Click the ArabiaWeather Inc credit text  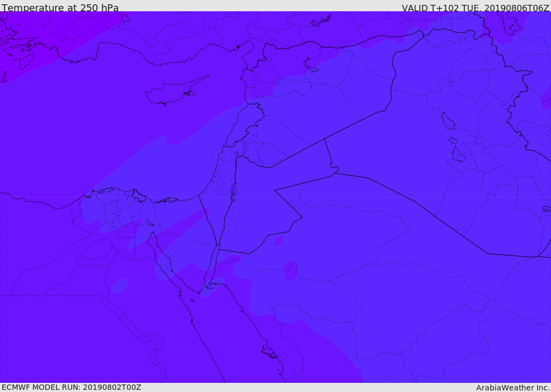(x=513, y=388)
